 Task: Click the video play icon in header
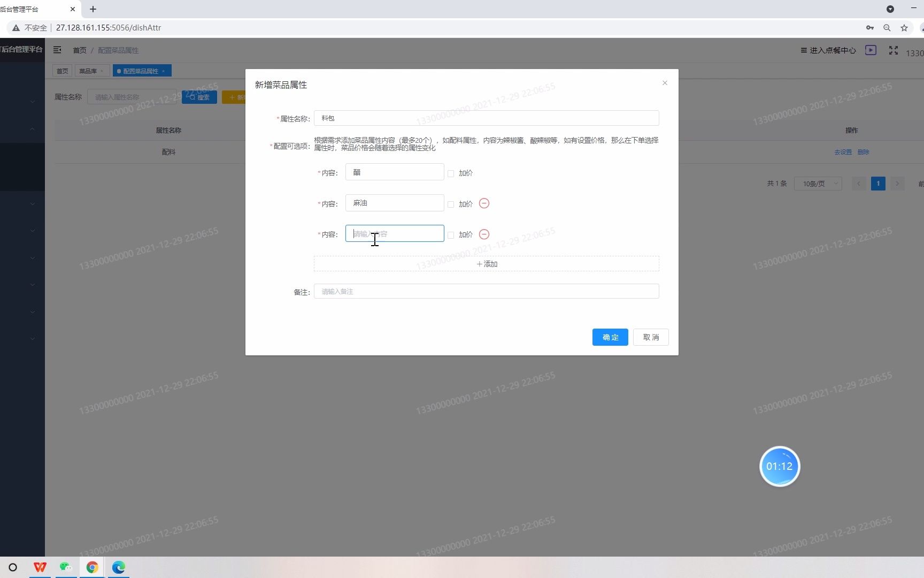coord(871,50)
